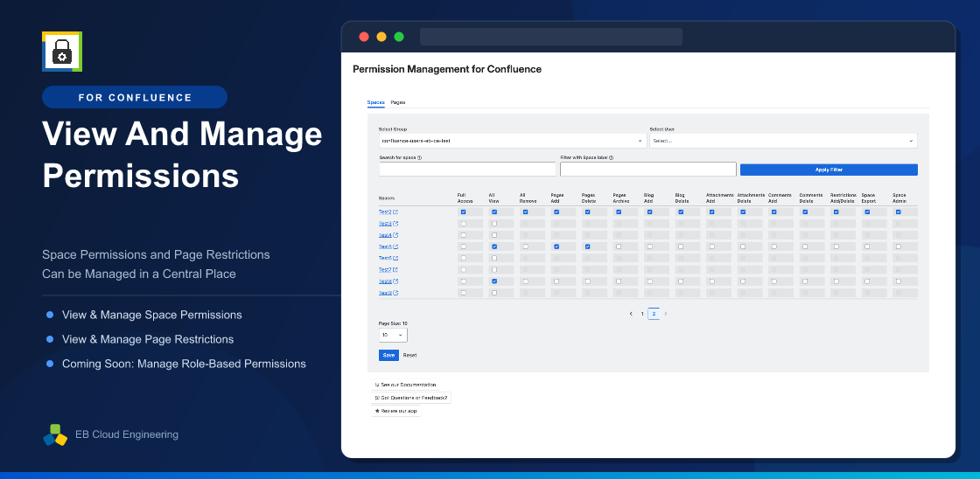This screenshot has height=479, width=980.
Task: Open the Test5 space link
Action: (x=385, y=246)
